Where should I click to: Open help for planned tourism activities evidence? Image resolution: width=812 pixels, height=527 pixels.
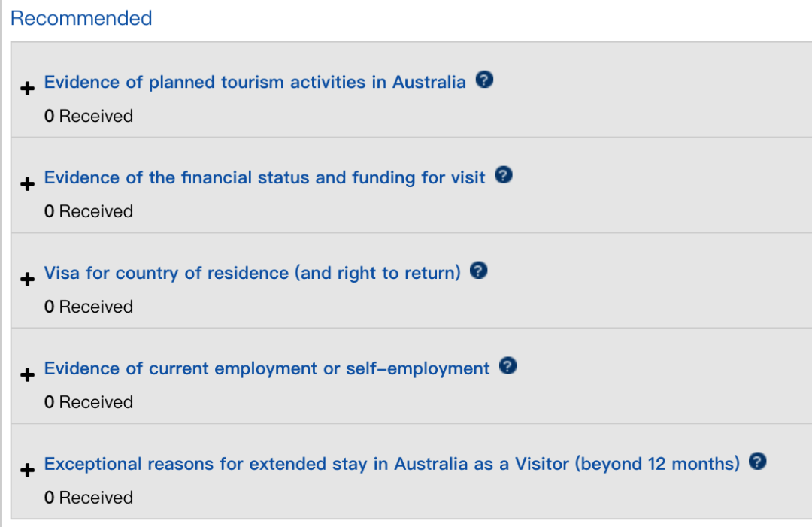(x=485, y=80)
